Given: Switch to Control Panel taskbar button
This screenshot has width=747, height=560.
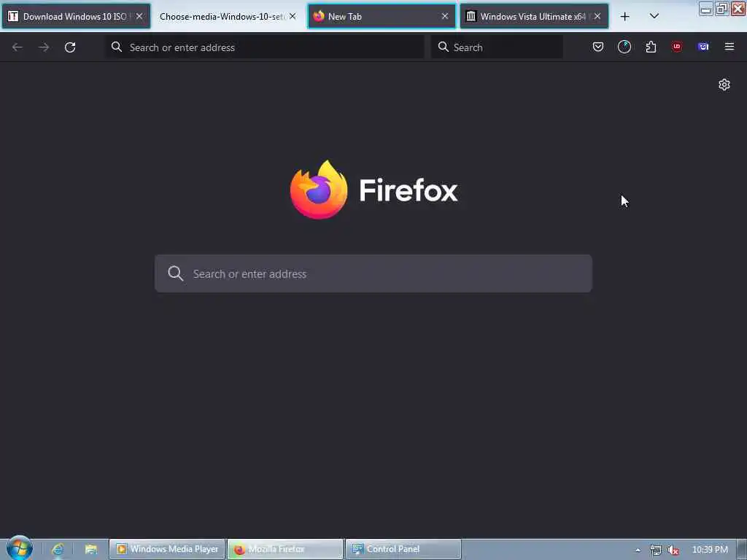Looking at the screenshot, I should [x=403, y=549].
